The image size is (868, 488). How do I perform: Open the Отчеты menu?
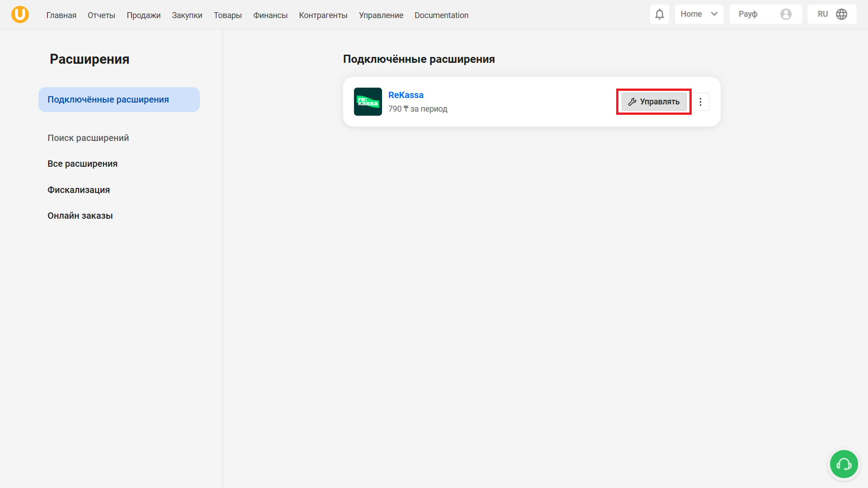[101, 15]
